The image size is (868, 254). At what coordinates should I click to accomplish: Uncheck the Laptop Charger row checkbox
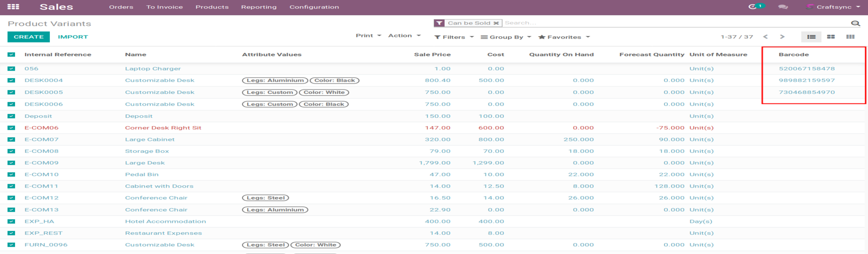(11, 69)
